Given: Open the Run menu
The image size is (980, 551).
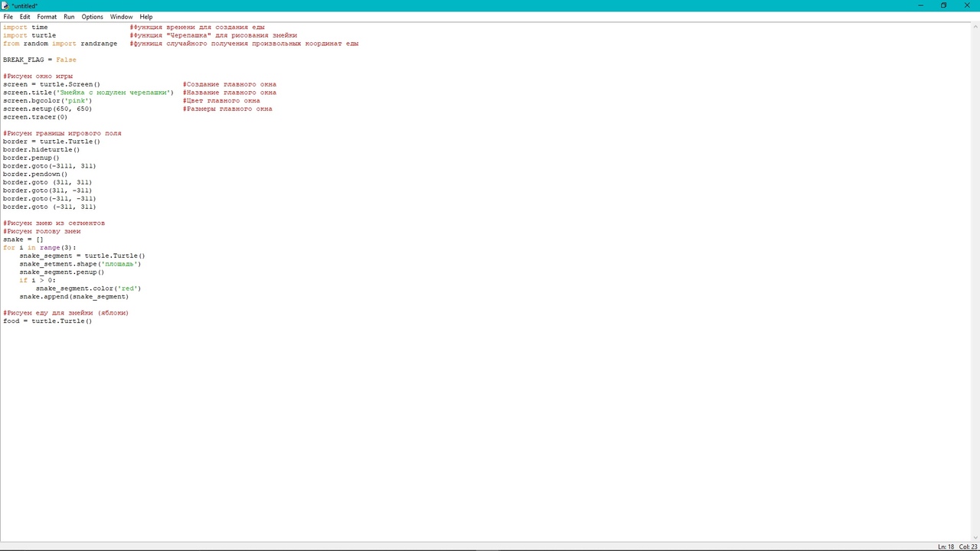Looking at the screenshot, I should (69, 17).
